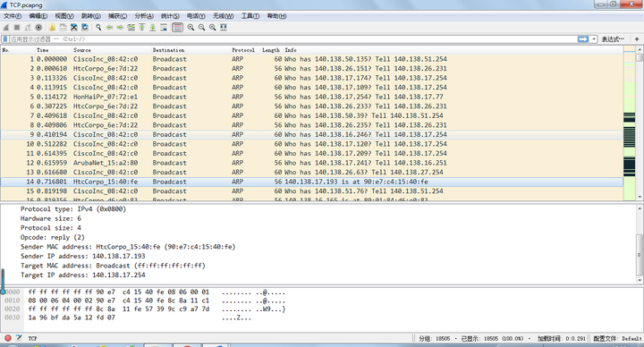The width and height of the screenshot is (644, 347).
Task: Select the Sender IP address 140.138.17.193 line
Action: (82, 257)
